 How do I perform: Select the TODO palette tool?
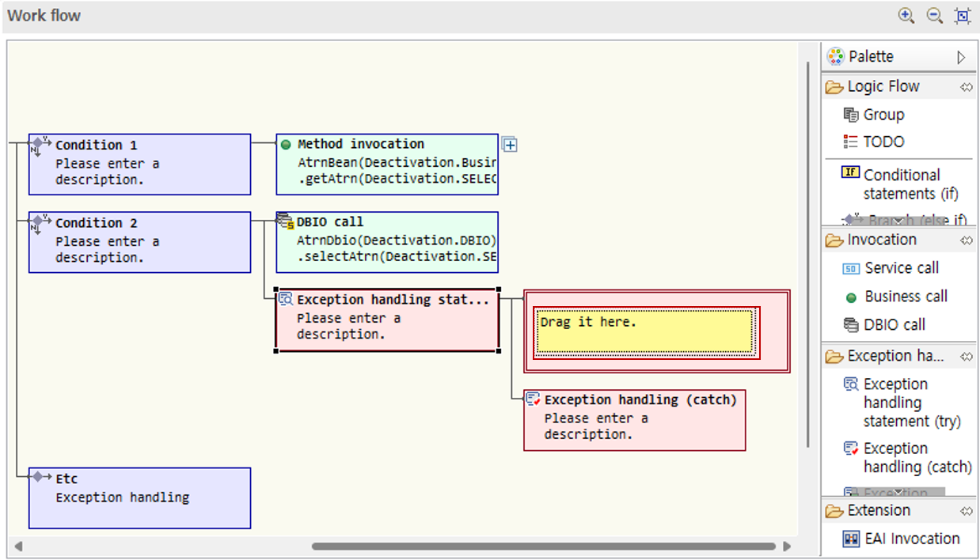coord(883,142)
